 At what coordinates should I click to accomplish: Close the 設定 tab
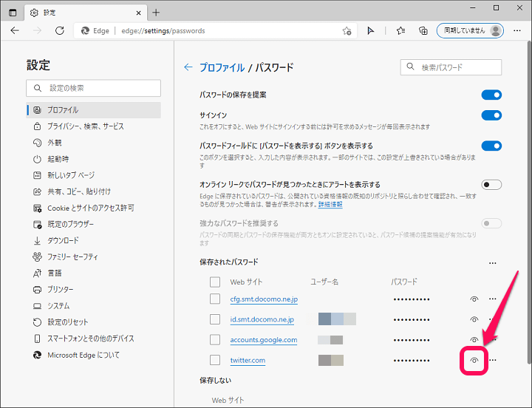[x=138, y=13]
